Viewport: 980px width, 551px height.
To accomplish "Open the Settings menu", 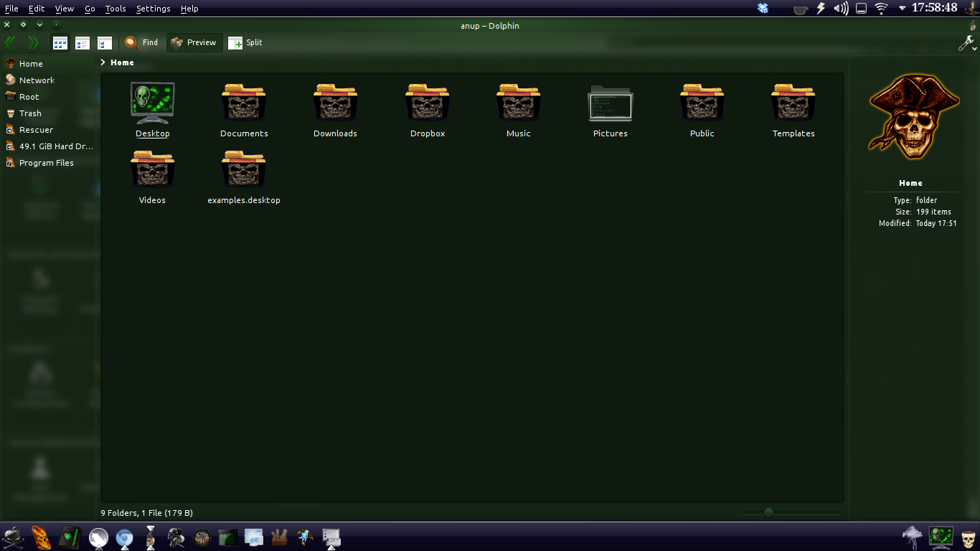I will 154,9.
